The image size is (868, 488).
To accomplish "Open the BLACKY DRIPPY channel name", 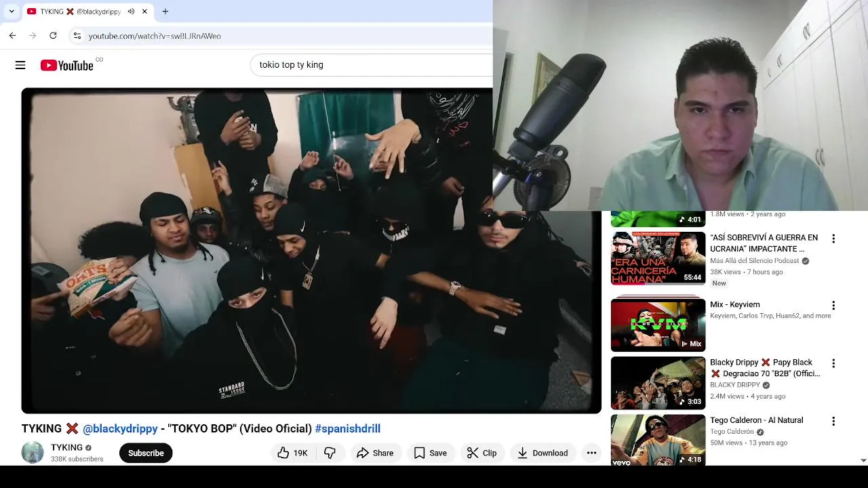I will coord(735,385).
